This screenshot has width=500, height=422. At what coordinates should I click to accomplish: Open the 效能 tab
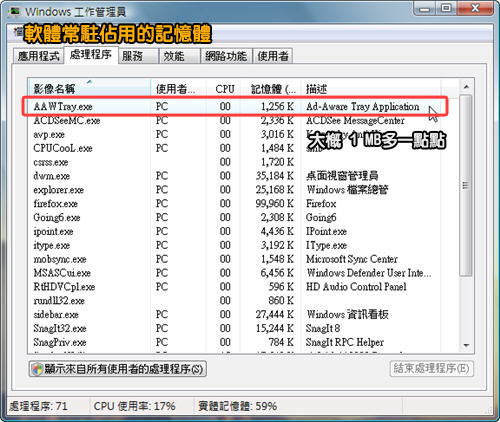coord(179,56)
